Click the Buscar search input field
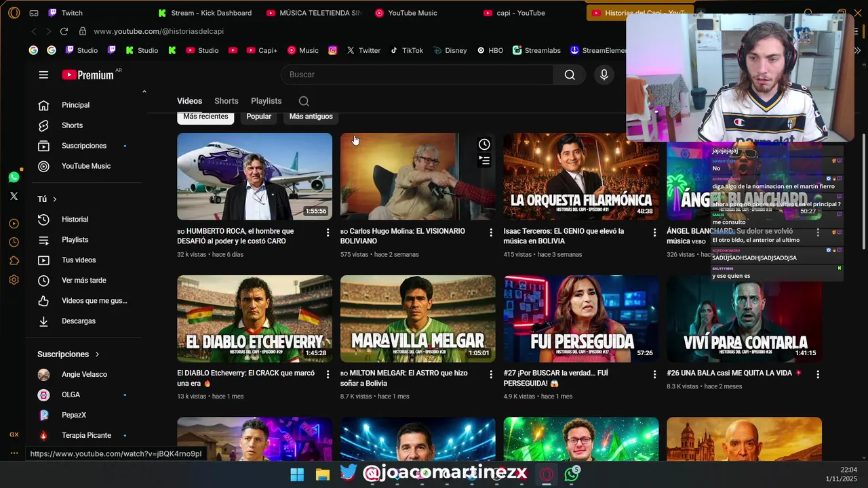 416,75
